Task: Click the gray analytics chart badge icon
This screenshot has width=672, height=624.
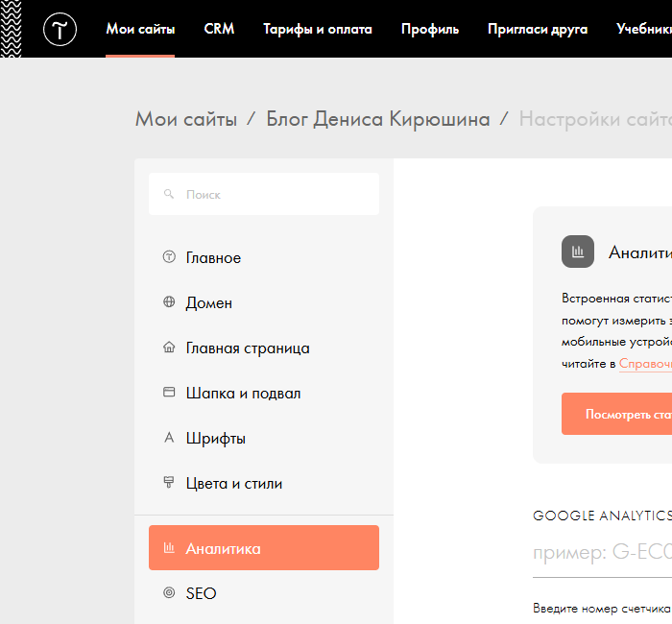Action: [x=578, y=252]
